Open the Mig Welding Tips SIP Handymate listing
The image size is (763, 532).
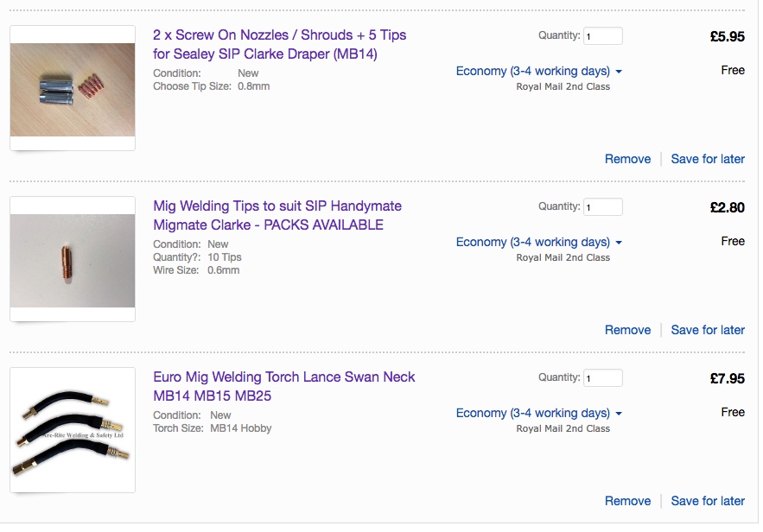tap(277, 215)
